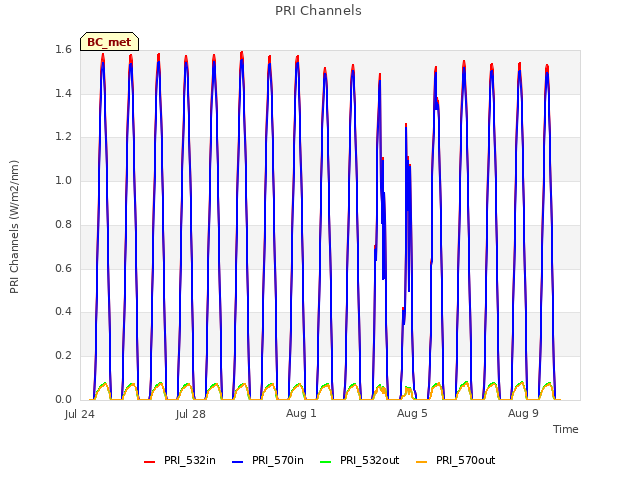Click the 1.0 y-axis tick label
This screenshot has width=640, height=480.
click(63, 180)
